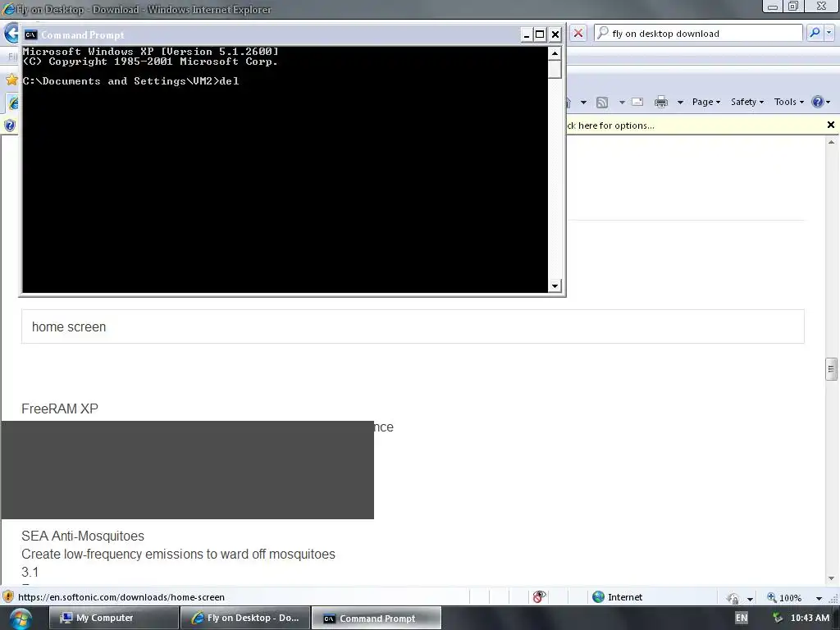Click the Print icon in IE toolbar
The image size is (840, 630).
point(661,102)
